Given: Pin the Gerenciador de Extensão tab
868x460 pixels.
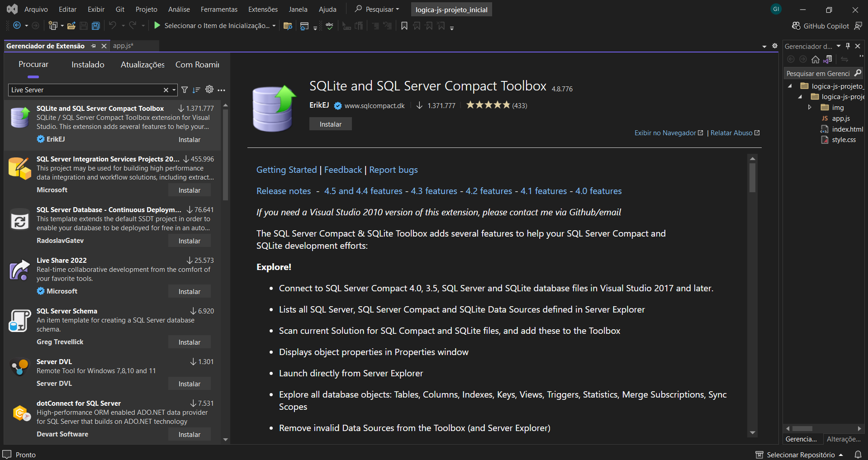Looking at the screenshot, I should (93, 46).
